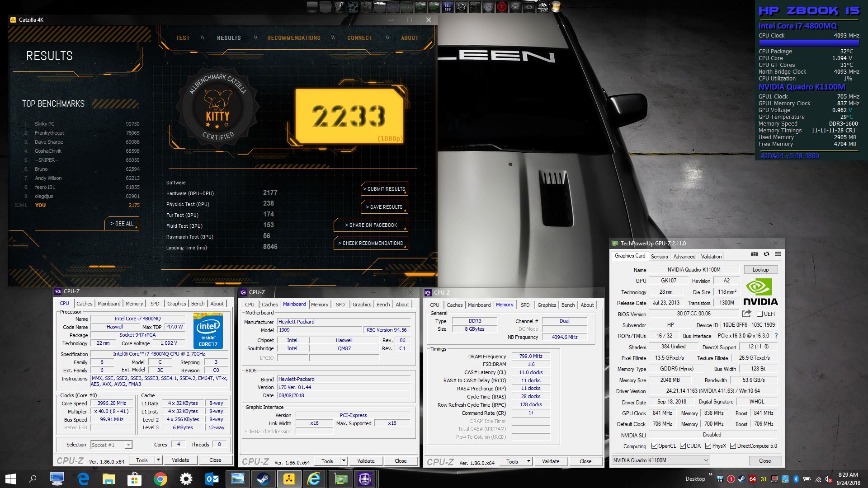Click the Lookup button in GPU-Z
This screenshot has width=868, height=488.
[x=760, y=270]
